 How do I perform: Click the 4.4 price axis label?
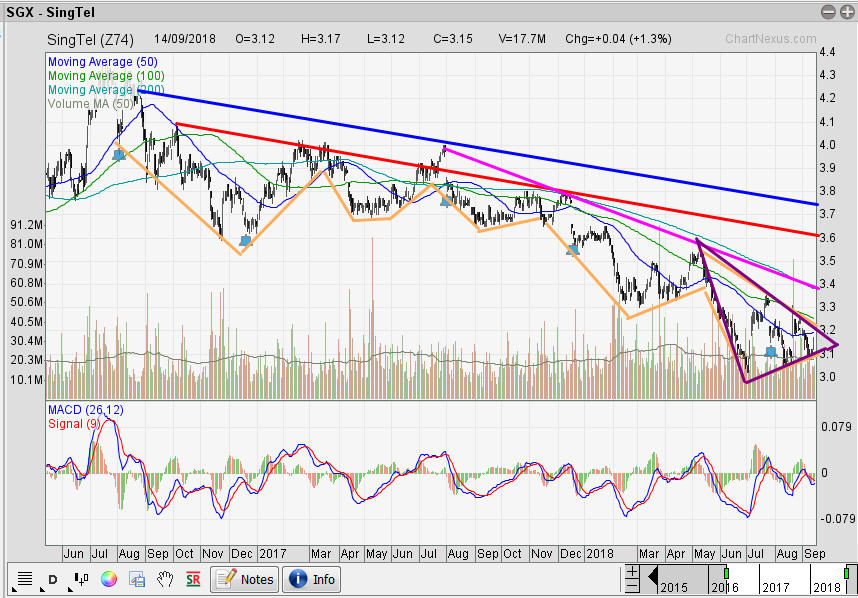827,52
